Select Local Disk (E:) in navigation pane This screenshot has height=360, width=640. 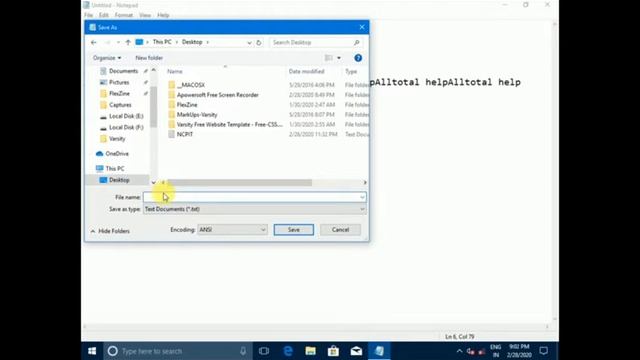[126, 116]
